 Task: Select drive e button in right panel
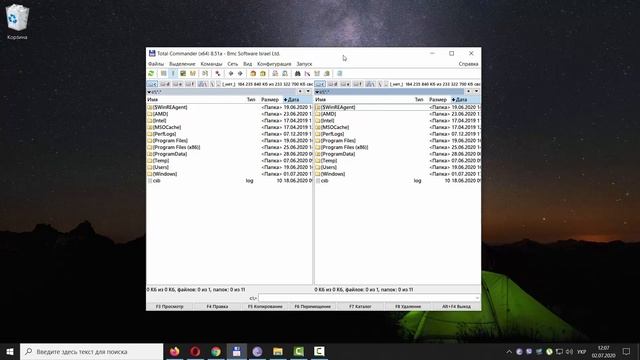(346, 84)
